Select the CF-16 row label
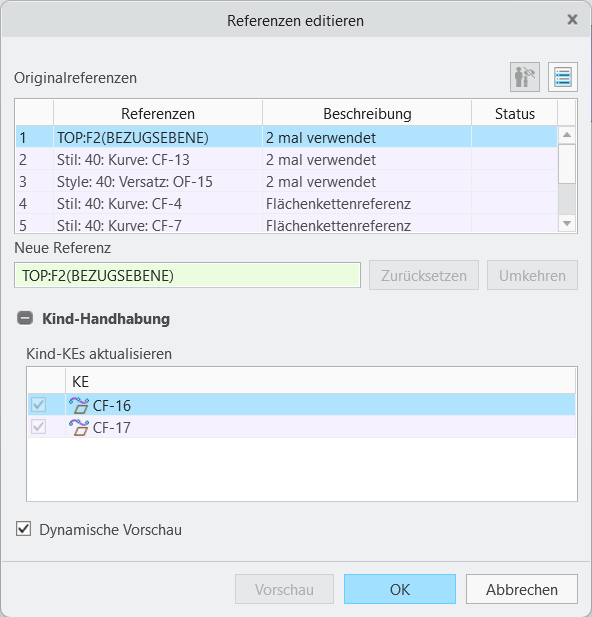Image resolution: width=592 pixels, height=617 pixels. tap(112, 405)
